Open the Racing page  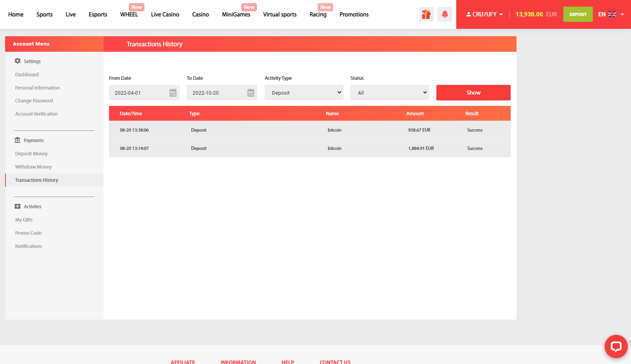318,14
